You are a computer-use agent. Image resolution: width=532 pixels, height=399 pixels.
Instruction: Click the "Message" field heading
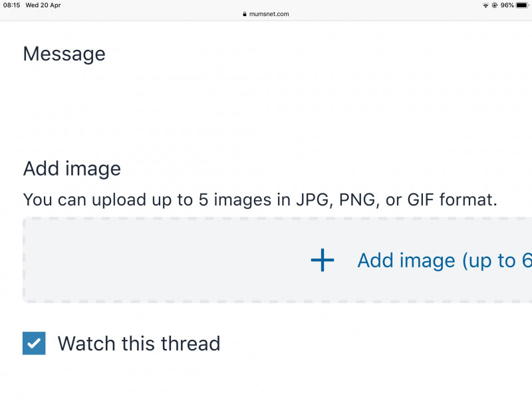click(64, 54)
